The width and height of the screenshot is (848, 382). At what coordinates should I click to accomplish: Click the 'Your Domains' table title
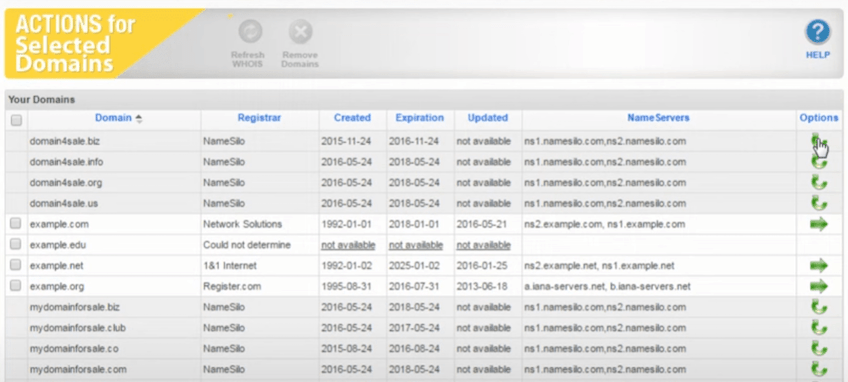click(42, 100)
